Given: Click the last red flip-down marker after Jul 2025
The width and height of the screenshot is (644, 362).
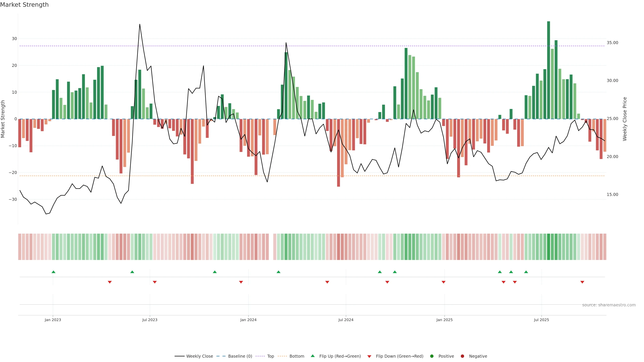Looking at the screenshot, I should tap(582, 282).
